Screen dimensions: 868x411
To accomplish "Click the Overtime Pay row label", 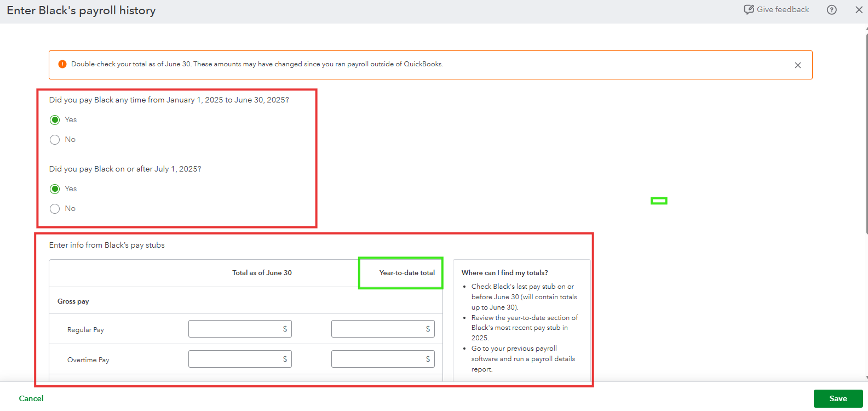I will [88, 360].
